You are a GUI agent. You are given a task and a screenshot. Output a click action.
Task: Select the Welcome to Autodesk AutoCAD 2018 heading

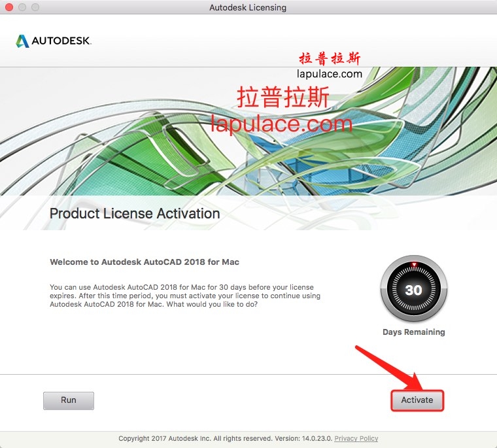[145, 262]
